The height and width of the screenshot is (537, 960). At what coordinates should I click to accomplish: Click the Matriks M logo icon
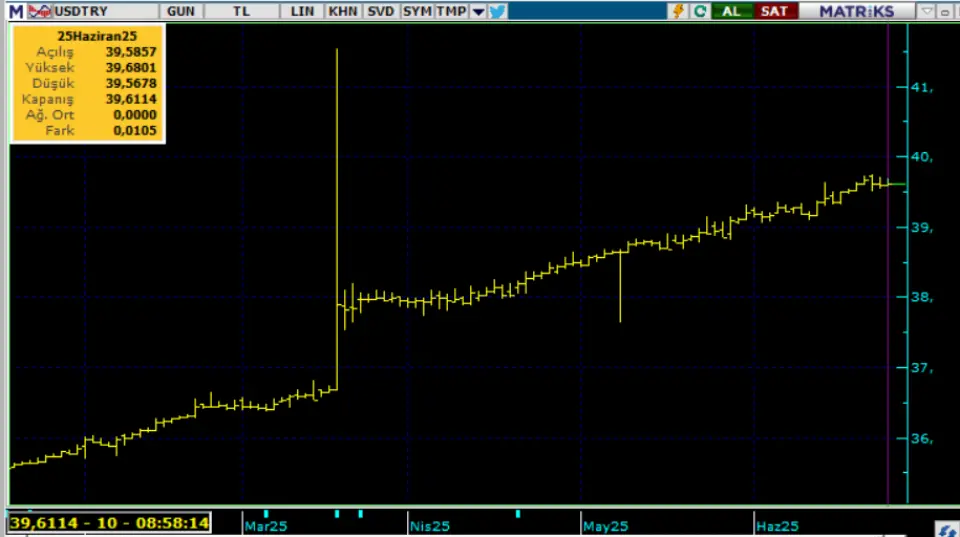pyautogui.click(x=16, y=11)
